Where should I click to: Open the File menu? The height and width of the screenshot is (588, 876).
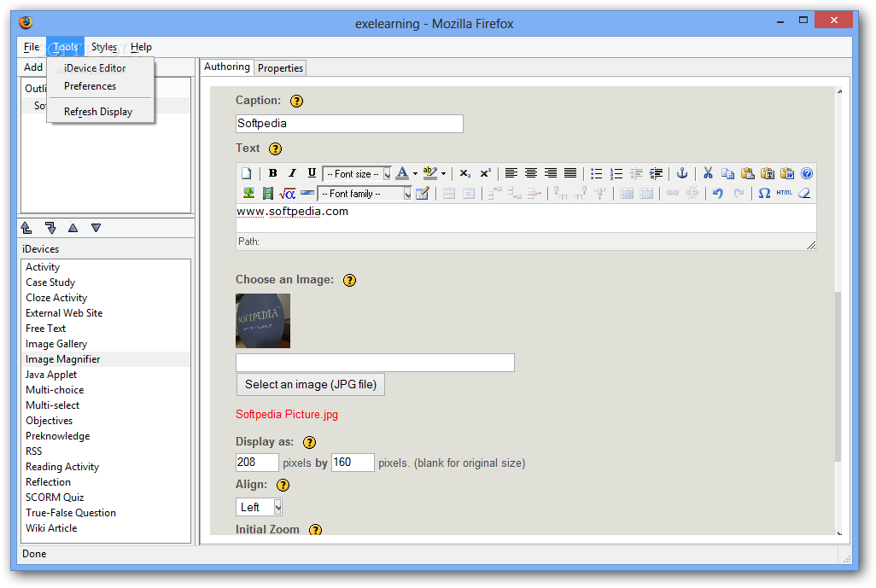[x=32, y=47]
